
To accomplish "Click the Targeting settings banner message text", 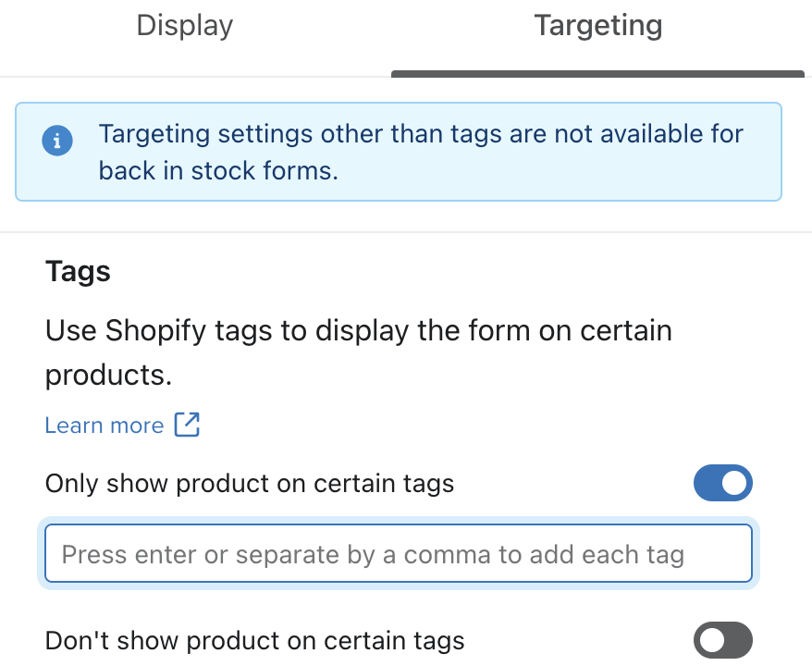I will pos(421,135).
